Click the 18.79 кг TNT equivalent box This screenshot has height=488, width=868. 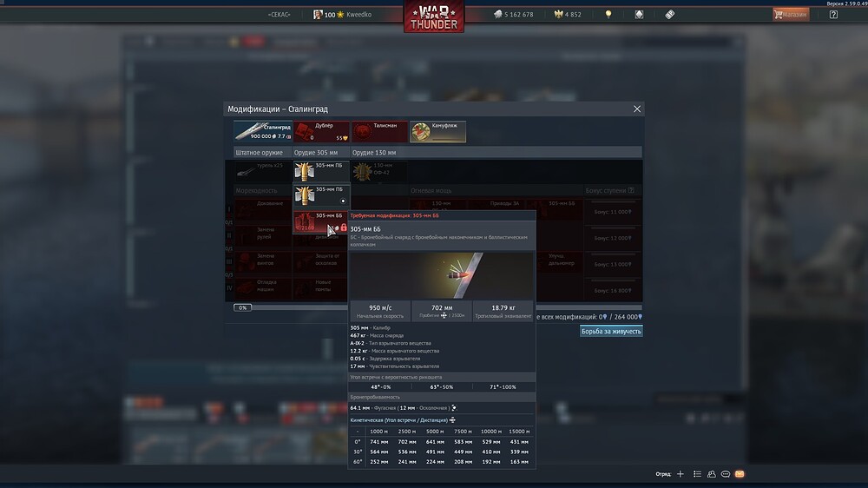point(503,311)
